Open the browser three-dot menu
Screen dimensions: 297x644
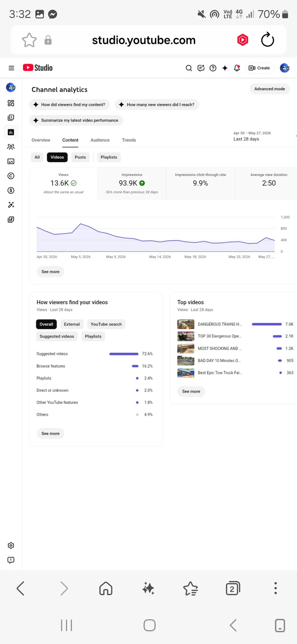(276, 588)
